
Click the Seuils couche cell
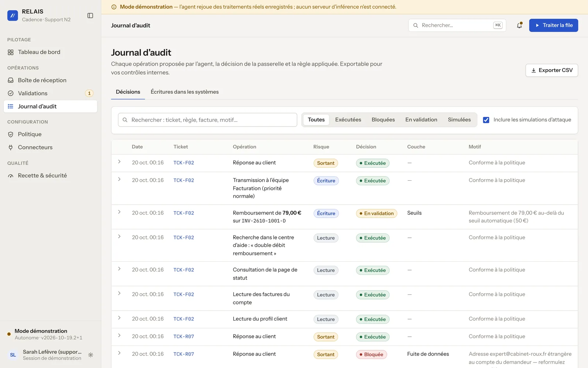(x=414, y=213)
